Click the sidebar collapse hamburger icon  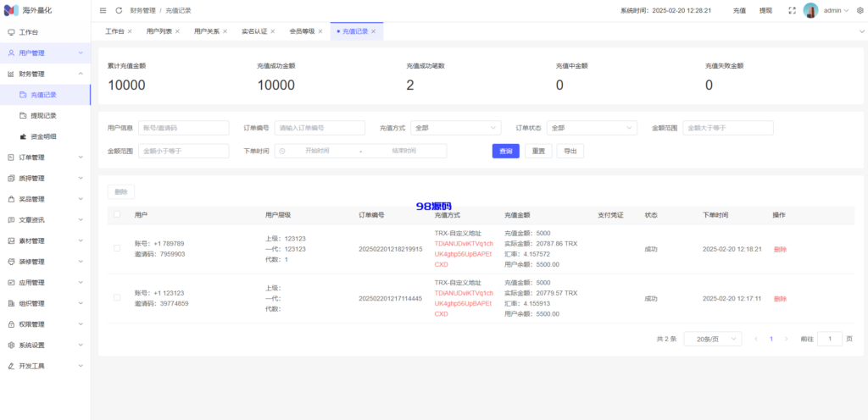[x=103, y=10]
